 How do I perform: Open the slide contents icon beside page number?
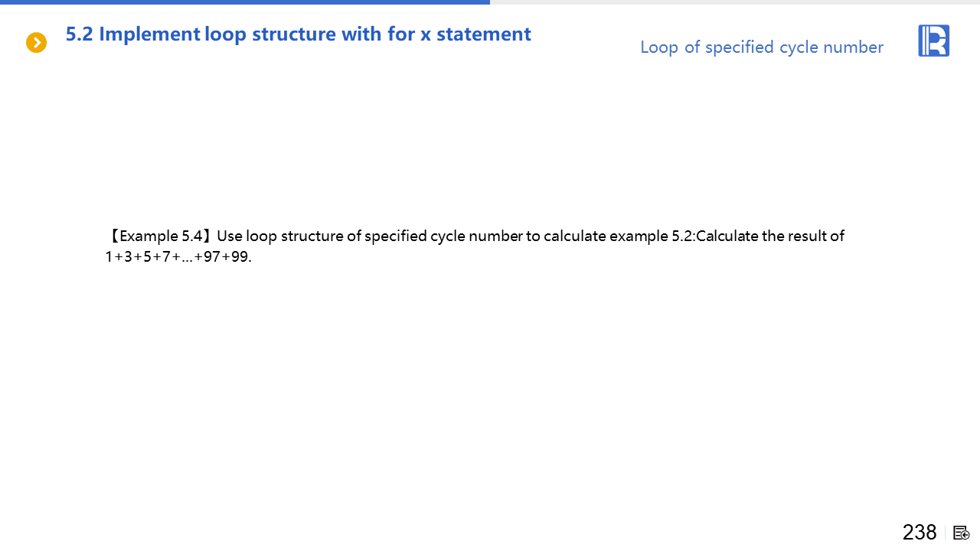(x=962, y=533)
